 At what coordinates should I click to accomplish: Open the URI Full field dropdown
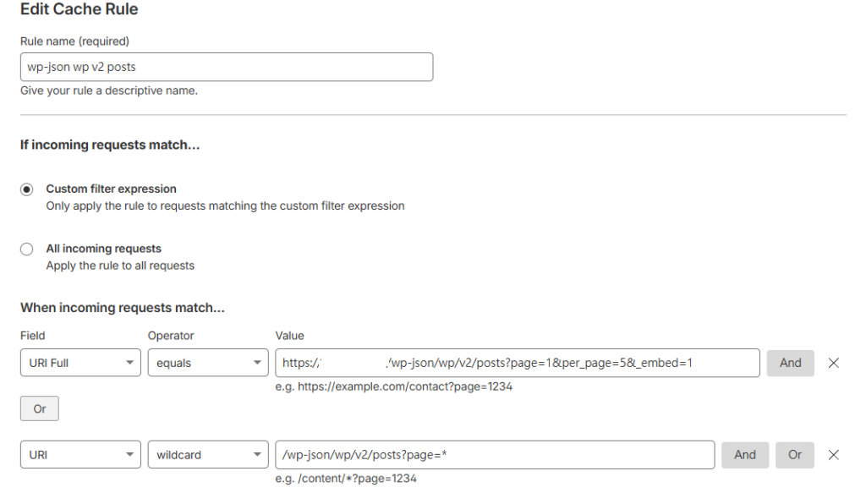pyautogui.click(x=80, y=362)
